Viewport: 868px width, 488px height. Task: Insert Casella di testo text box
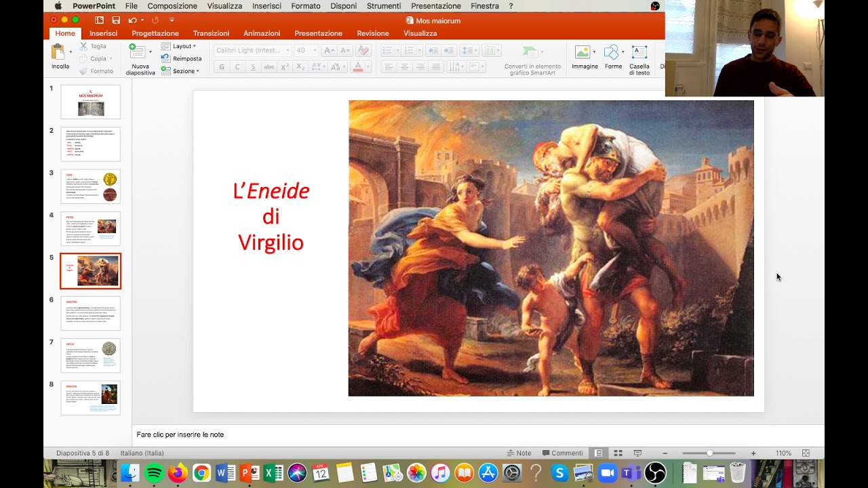click(639, 52)
